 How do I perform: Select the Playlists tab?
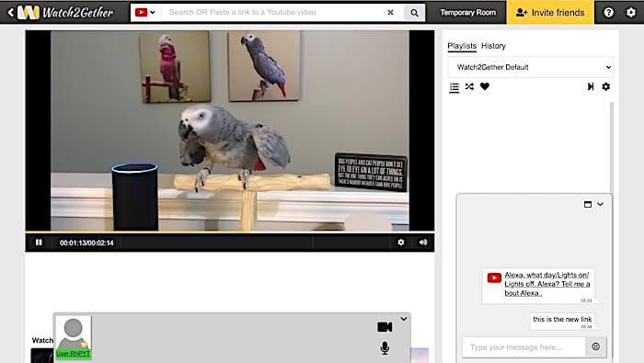tap(462, 46)
